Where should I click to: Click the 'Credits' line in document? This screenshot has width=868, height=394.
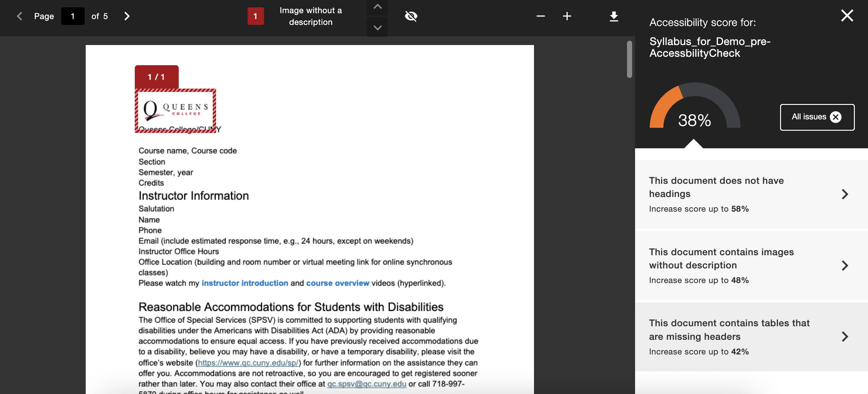[x=151, y=183]
